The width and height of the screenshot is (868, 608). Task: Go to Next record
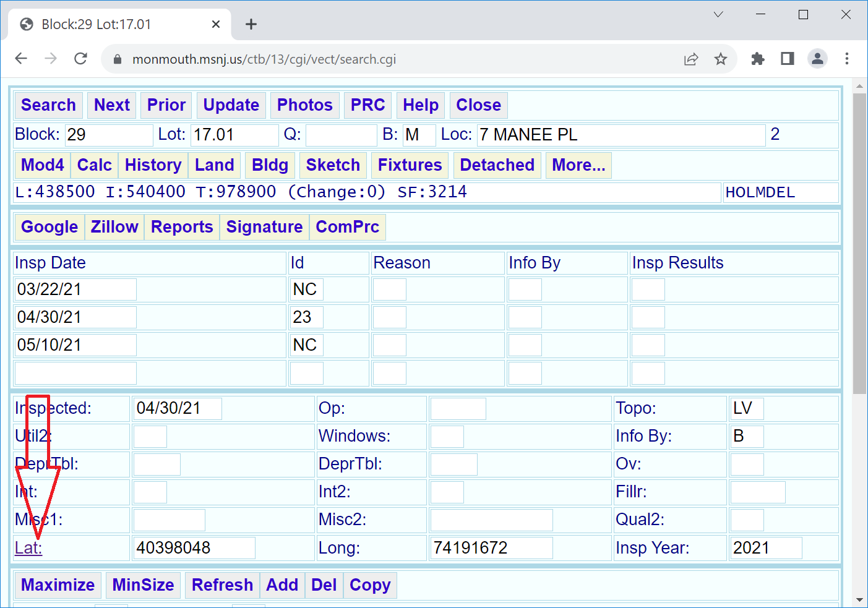click(112, 105)
